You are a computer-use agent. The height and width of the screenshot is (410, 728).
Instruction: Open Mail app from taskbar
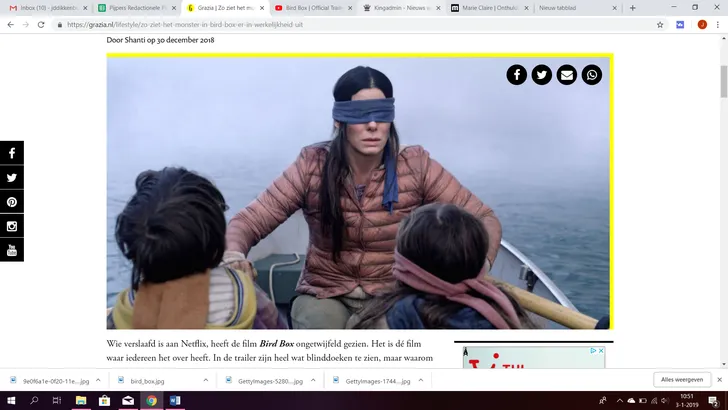coord(128,400)
